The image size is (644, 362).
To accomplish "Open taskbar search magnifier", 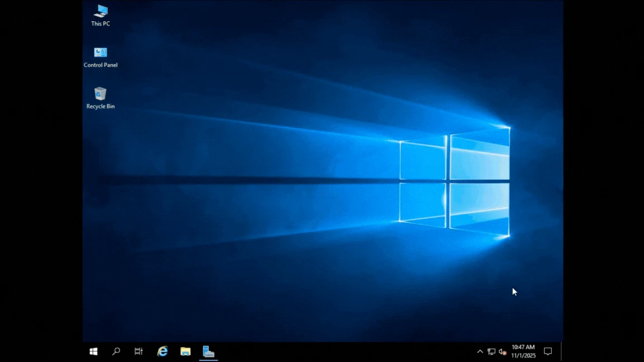I will click(116, 351).
